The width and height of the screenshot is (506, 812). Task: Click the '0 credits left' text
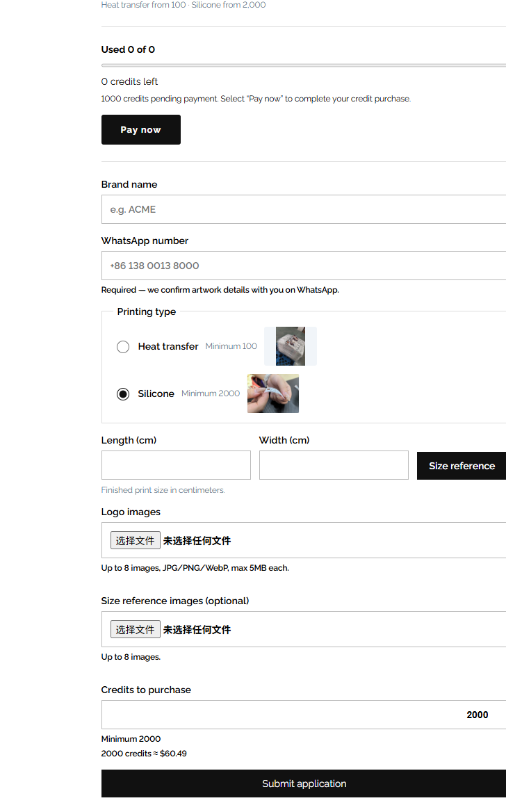[x=129, y=82]
